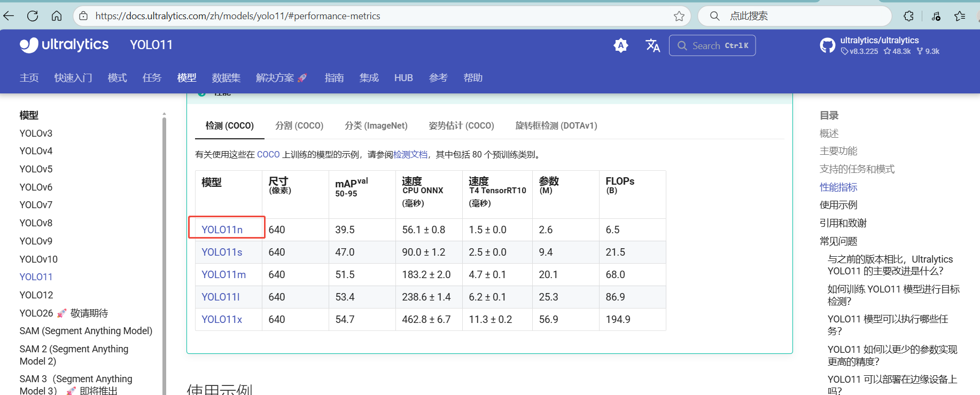Image resolution: width=980 pixels, height=395 pixels.
Task: Jump to 性能指标 in the table of contents
Action: pyautogui.click(x=838, y=187)
